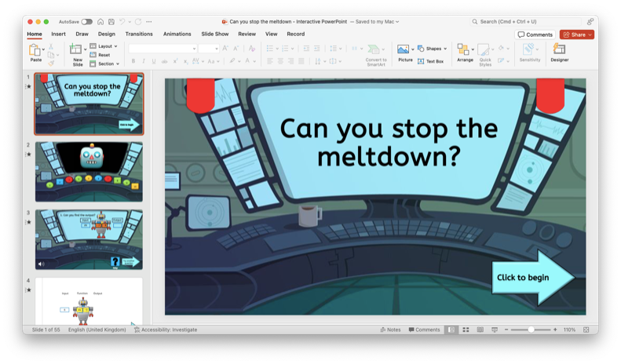Image resolution: width=621 pixels, height=364 pixels.
Task: Click the bulleted list icon
Action: click(270, 49)
